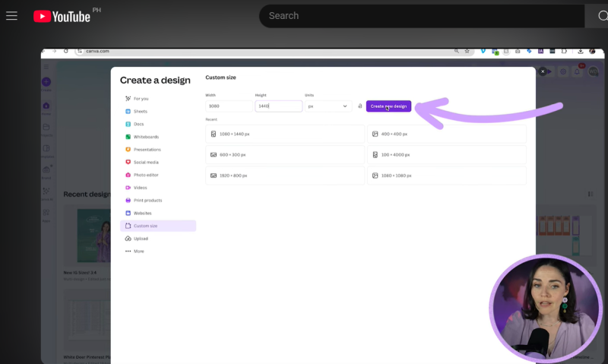Toggle the aspect ratio lock icon
This screenshot has width=608, height=364.
(x=359, y=106)
